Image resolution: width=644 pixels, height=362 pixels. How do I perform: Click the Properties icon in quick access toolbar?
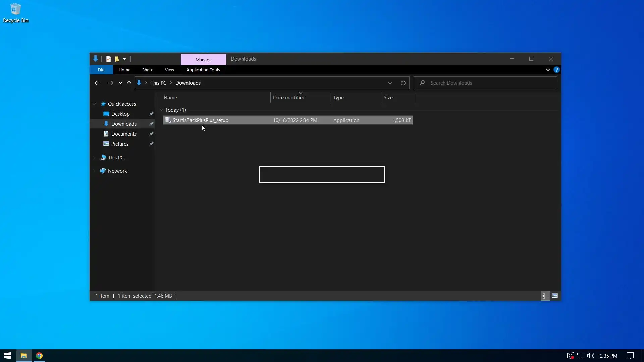click(108, 59)
